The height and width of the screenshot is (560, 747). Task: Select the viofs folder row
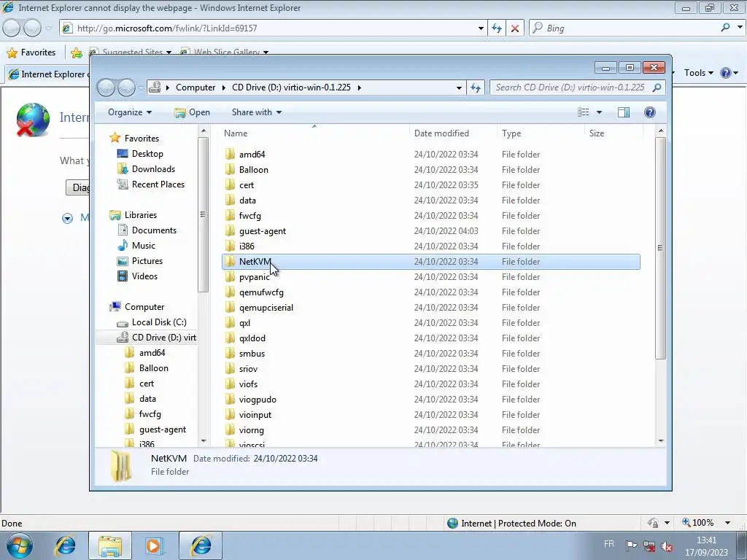click(430, 384)
